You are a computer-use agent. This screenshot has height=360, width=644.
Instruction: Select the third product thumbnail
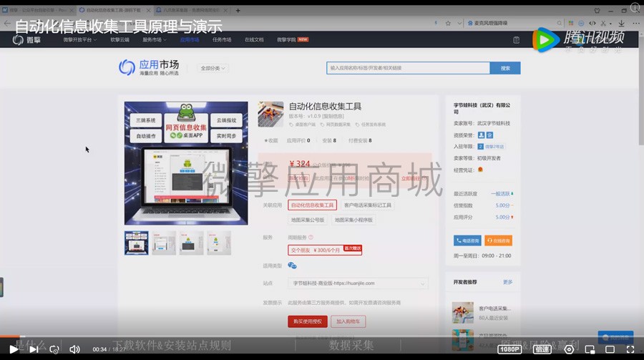point(191,243)
